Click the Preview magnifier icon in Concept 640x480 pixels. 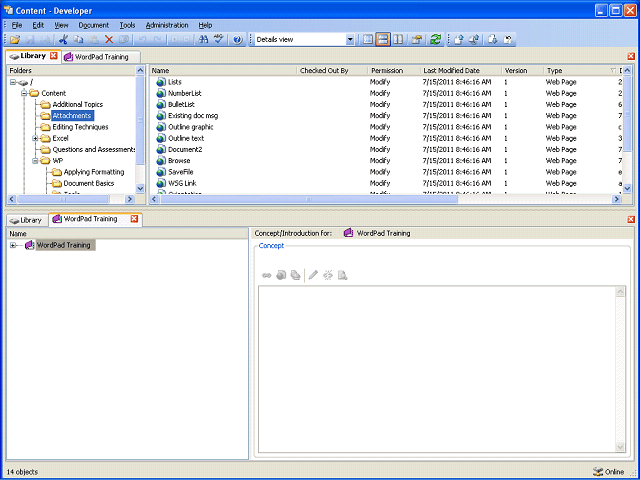click(x=342, y=276)
